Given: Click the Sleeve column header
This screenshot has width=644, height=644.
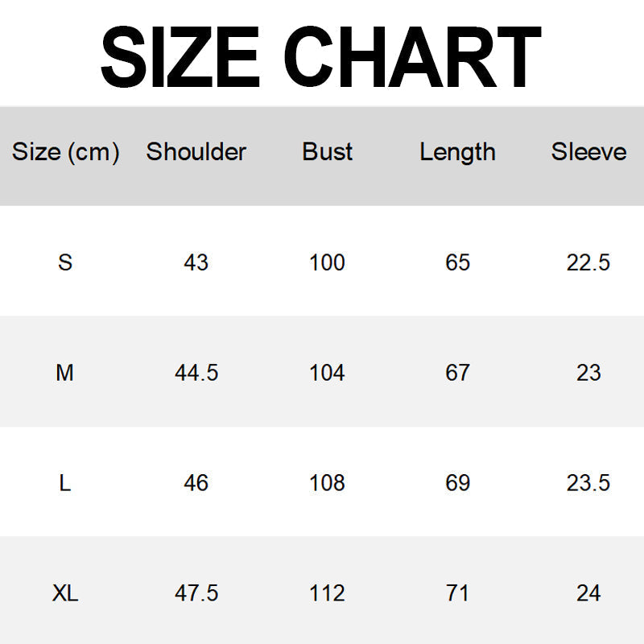Looking at the screenshot, I should click(x=588, y=151).
